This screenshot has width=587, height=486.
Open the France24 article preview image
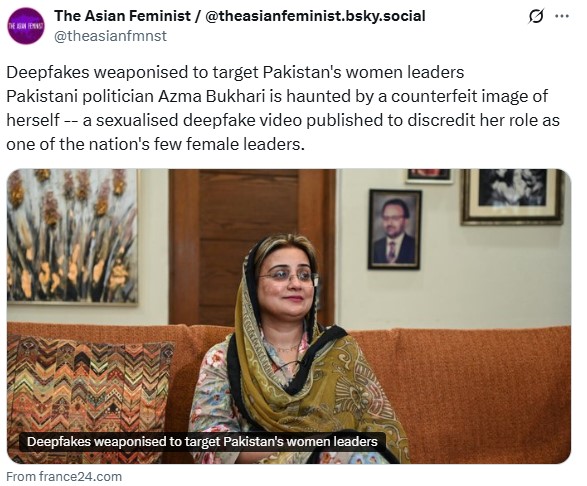pos(289,316)
